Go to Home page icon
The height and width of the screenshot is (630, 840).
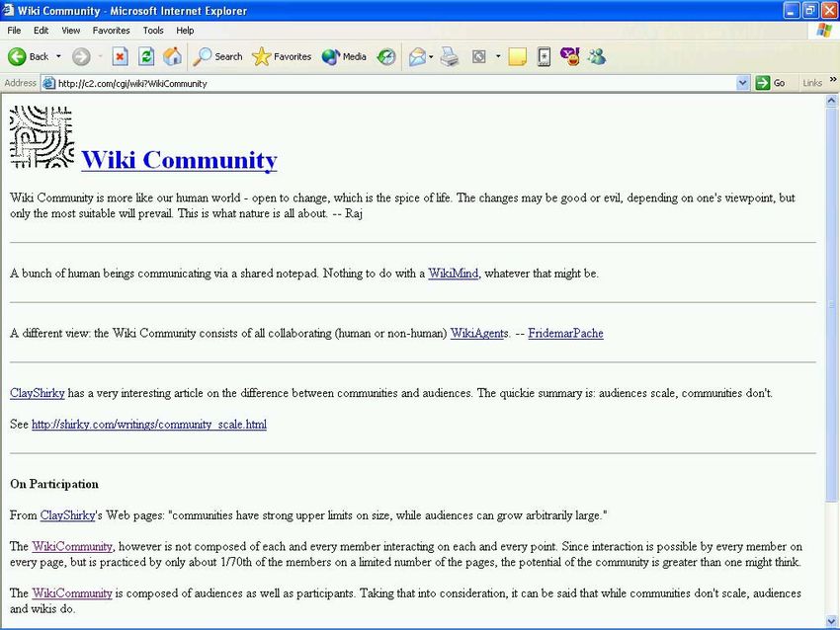[173, 56]
